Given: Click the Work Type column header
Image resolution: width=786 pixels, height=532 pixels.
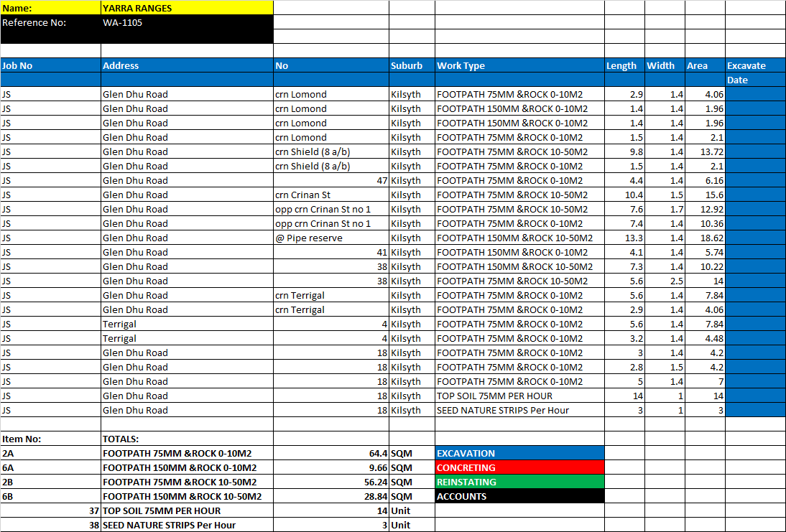Looking at the screenshot, I should [x=519, y=65].
